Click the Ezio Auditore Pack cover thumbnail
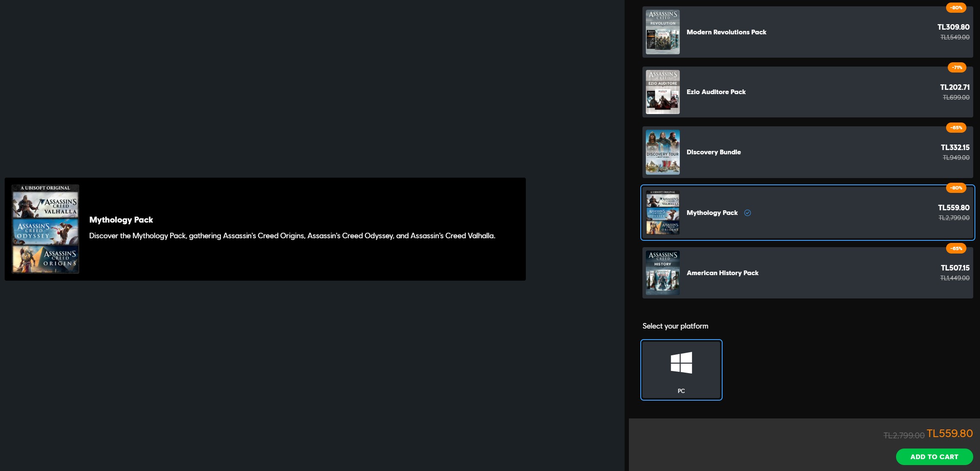Viewport: 980px width, 471px height. point(662,92)
